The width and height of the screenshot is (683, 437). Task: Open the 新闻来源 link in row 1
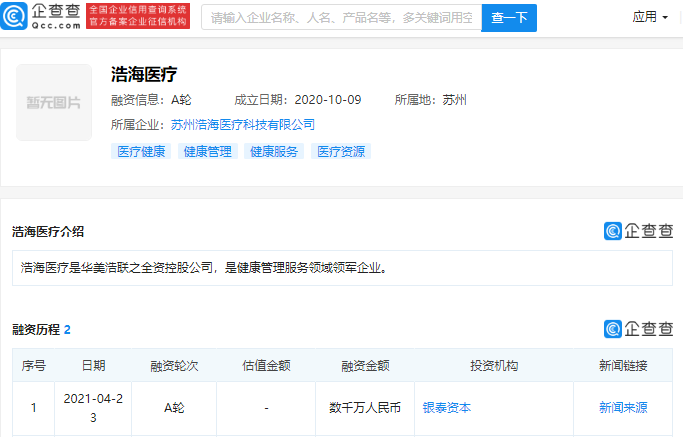(x=623, y=408)
